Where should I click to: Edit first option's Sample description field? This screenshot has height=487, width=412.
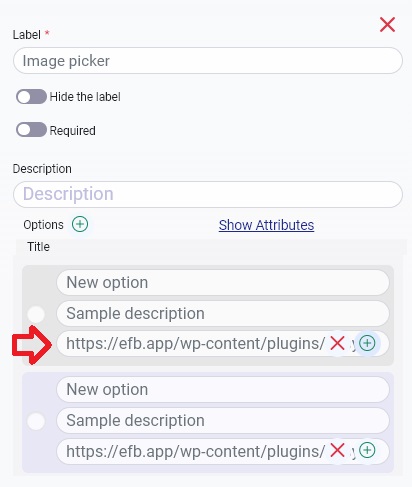point(223,313)
